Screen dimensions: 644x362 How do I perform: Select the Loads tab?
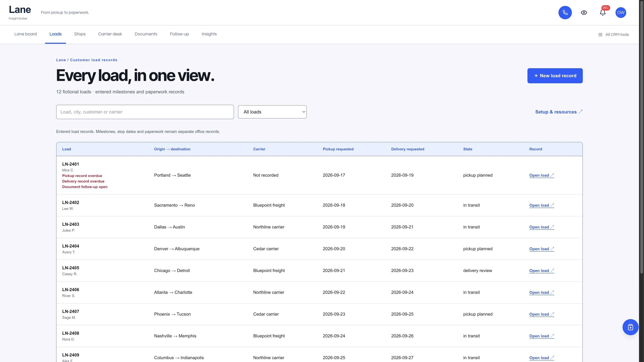pos(56,34)
